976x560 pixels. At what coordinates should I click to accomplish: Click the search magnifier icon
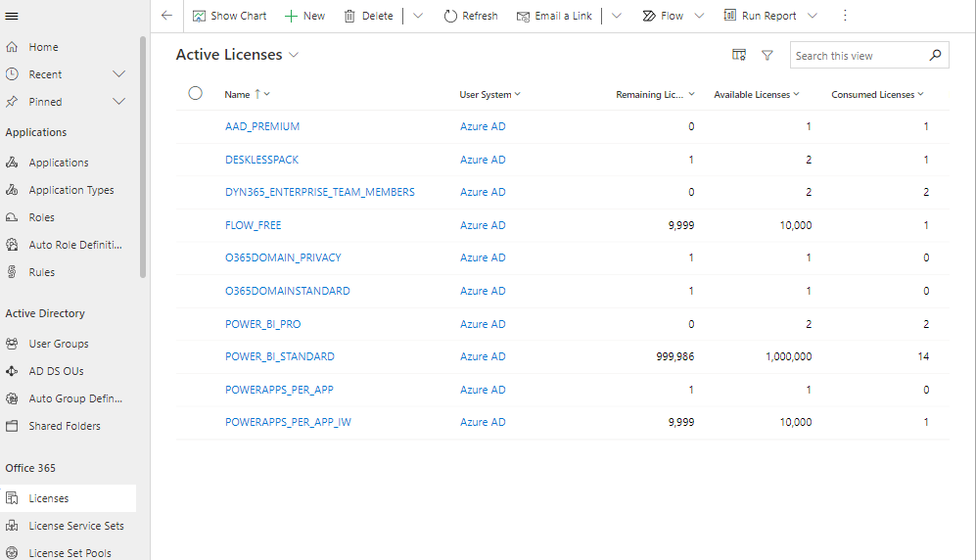[936, 56]
